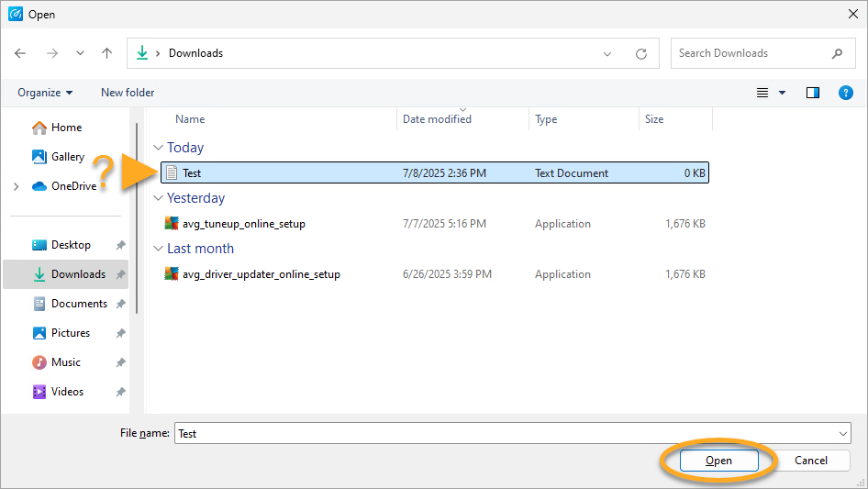The width and height of the screenshot is (868, 489).
Task: Expand the address bar history dropdown
Action: (607, 53)
